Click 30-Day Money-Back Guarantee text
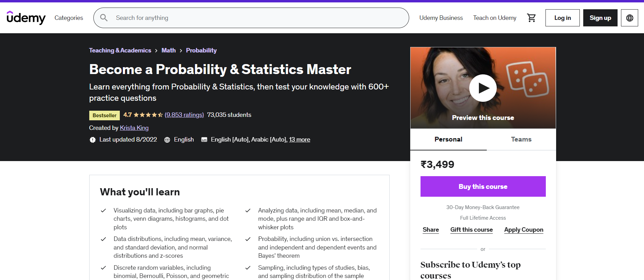This screenshot has height=280, width=644. [483, 207]
